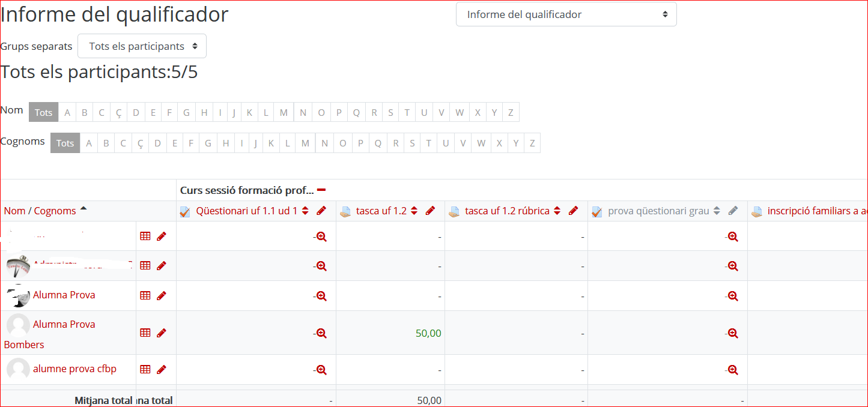
Task: Click avatar of alumne prova cfbp
Action: point(18,369)
